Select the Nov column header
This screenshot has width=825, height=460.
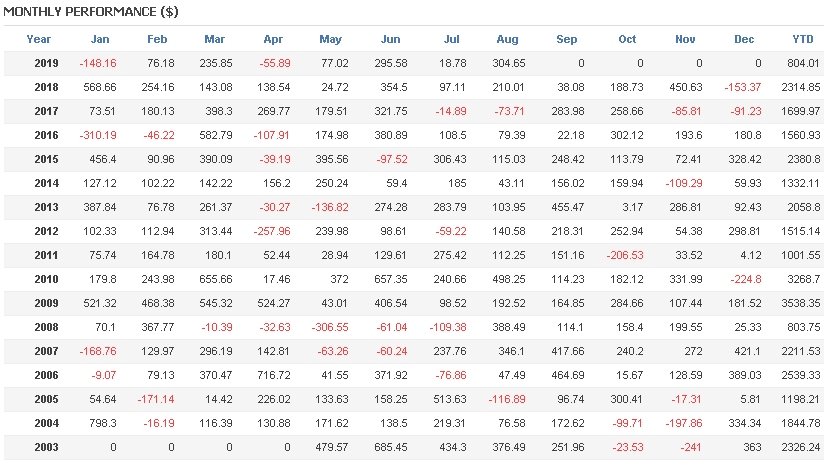pyautogui.click(x=685, y=39)
